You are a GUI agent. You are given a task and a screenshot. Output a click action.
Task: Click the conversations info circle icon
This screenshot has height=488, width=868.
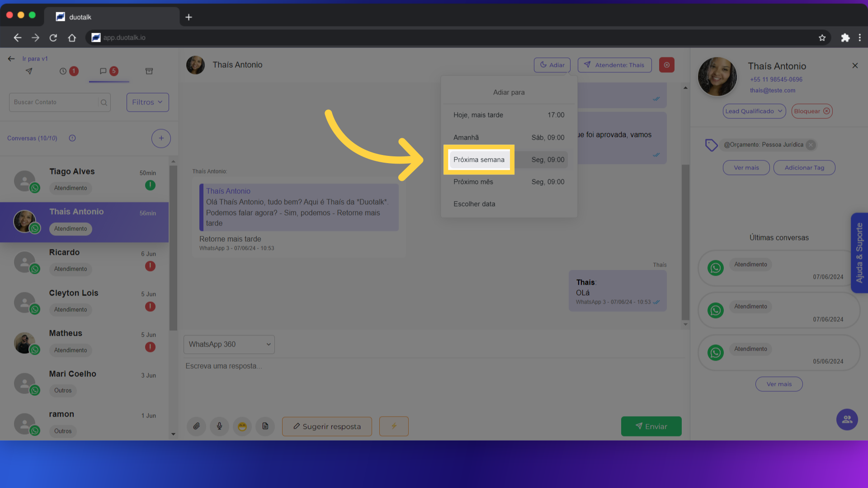pyautogui.click(x=72, y=138)
